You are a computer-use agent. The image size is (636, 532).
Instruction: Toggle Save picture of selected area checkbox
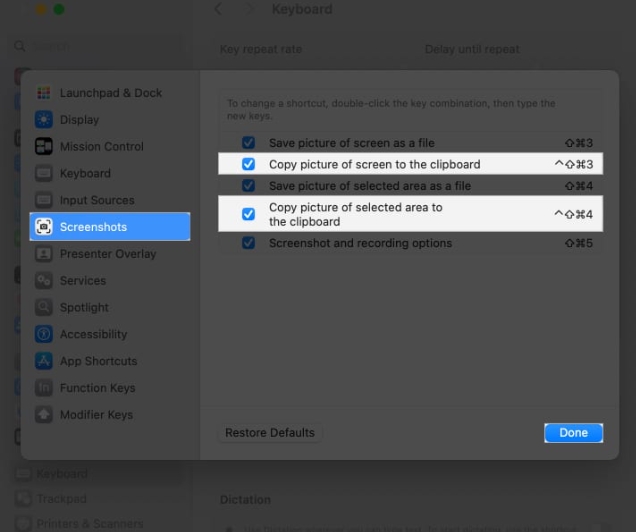click(x=249, y=186)
